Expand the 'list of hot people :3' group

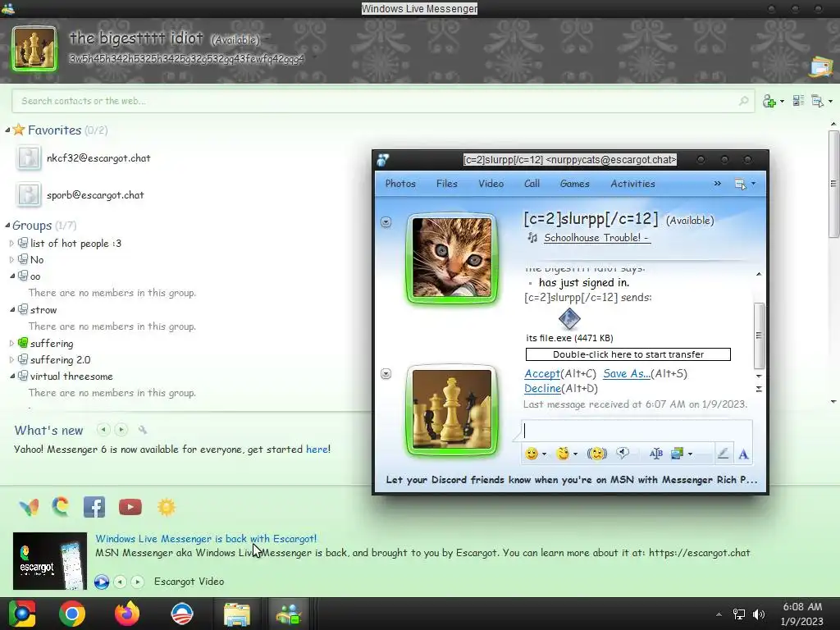pos(11,243)
